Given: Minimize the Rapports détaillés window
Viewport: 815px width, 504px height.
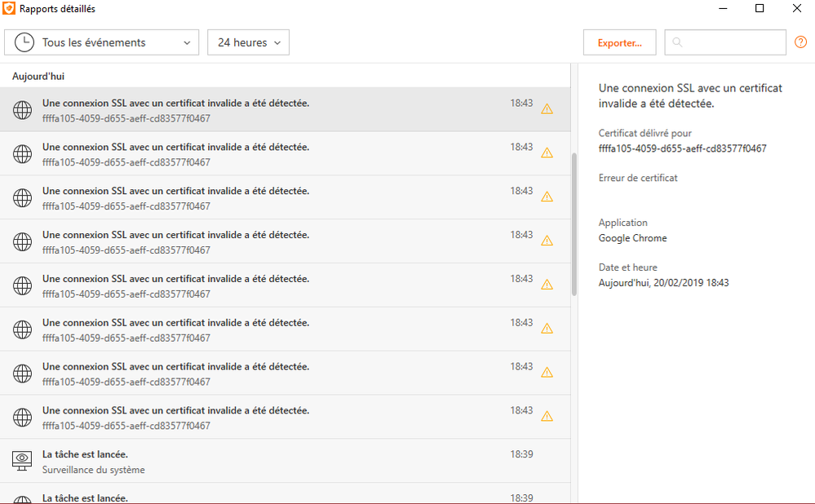Looking at the screenshot, I should point(722,9).
